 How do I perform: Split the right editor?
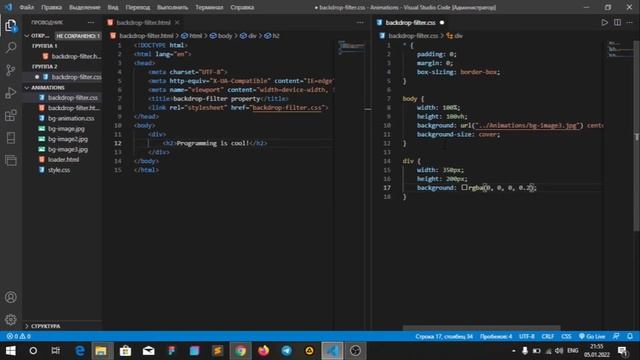click(617, 22)
